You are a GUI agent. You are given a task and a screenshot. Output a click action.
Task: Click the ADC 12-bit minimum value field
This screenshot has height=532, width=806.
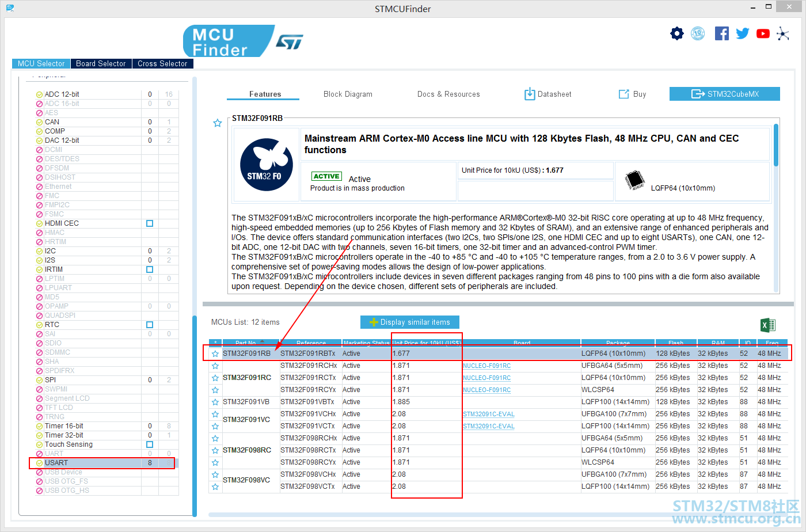click(150, 94)
